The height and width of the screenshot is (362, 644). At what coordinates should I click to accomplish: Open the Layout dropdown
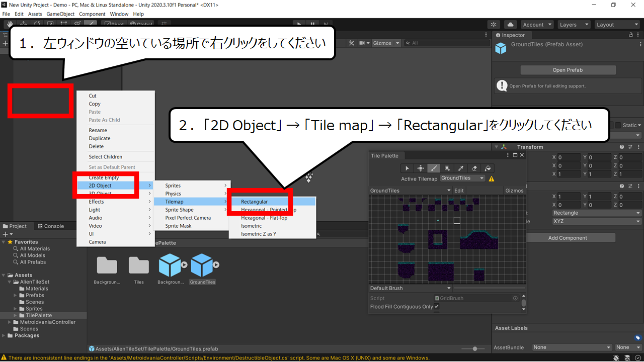[x=616, y=25]
